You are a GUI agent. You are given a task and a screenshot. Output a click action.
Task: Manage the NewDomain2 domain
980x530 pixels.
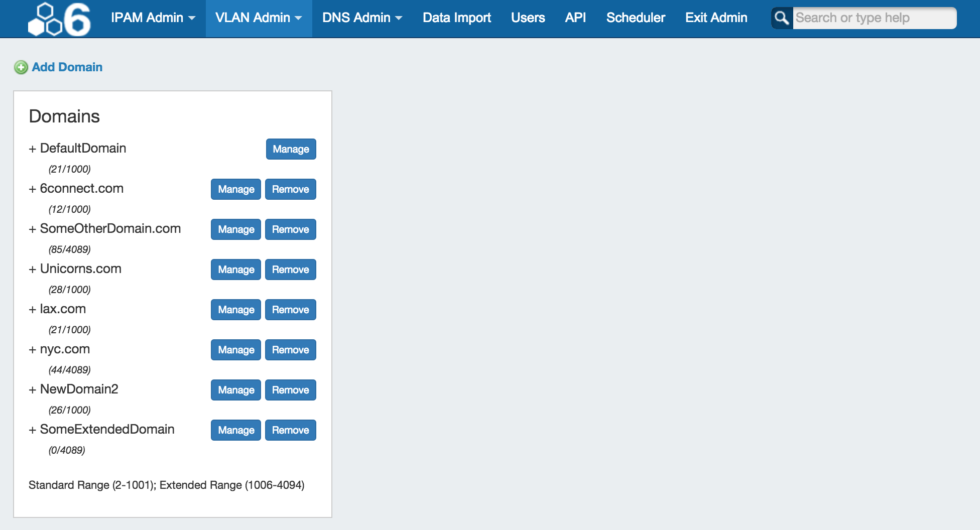point(236,390)
